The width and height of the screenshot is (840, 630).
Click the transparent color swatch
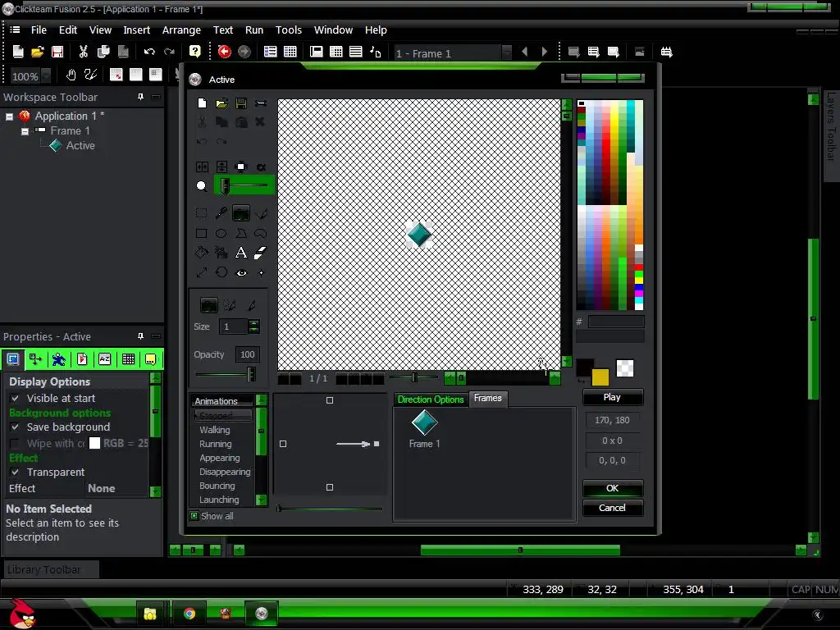(625, 368)
